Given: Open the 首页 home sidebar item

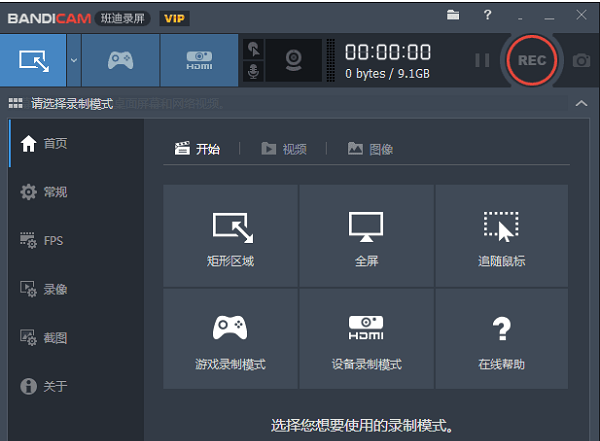Looking at the screenshot, I should tap(77, 144).
